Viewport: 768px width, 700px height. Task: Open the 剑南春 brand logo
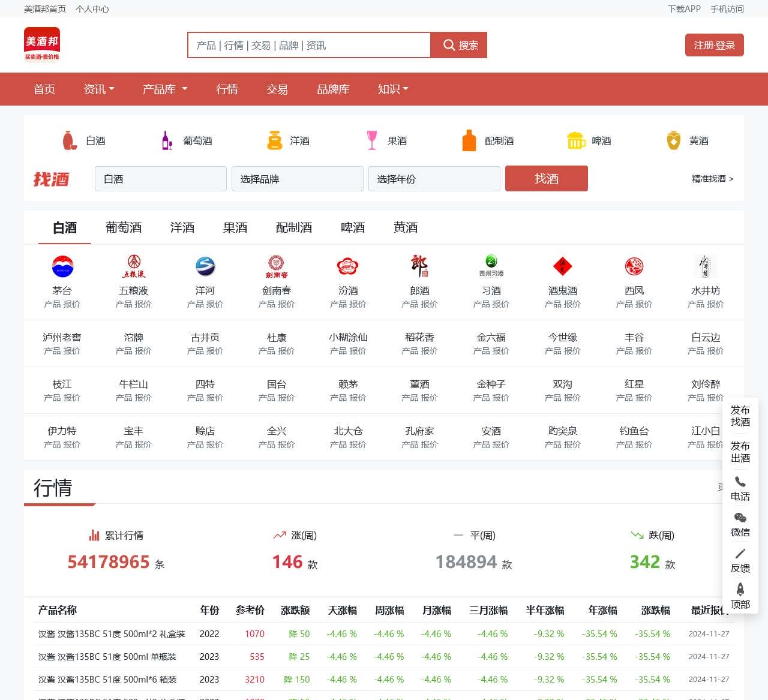tap(277, 266)
